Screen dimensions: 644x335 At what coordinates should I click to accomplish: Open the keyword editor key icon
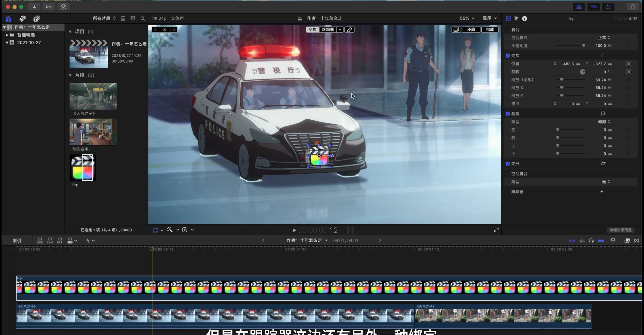tap(49, 7)
